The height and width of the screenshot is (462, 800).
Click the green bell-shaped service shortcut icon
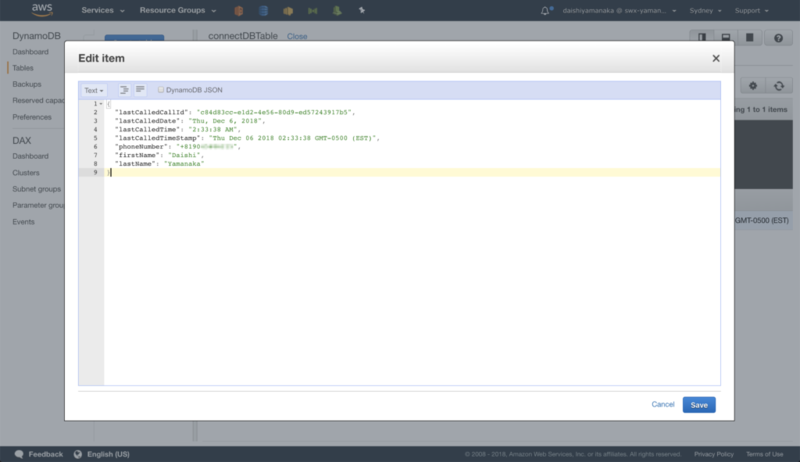tap(337, 10)
